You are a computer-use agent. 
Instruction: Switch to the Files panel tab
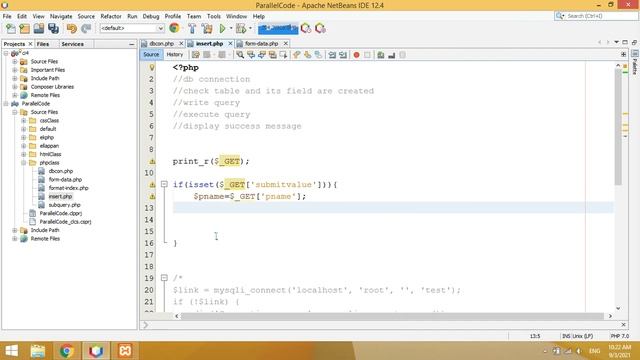(x=43, y=44)
